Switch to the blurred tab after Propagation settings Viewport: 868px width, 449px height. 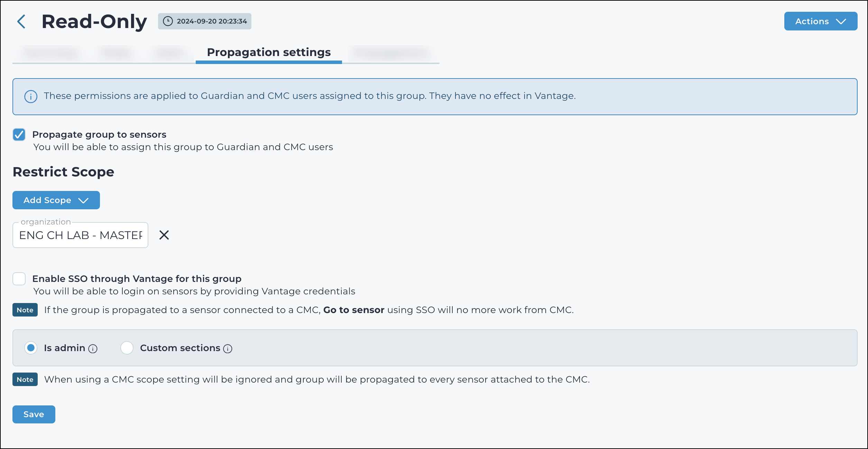tap(391, 53)
